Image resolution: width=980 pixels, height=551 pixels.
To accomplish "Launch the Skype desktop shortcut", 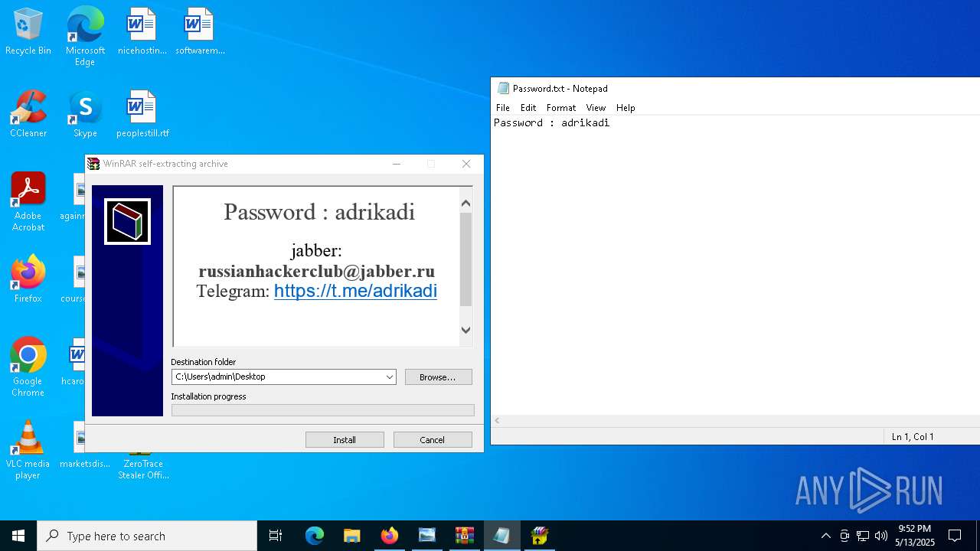I will [85, 114].
